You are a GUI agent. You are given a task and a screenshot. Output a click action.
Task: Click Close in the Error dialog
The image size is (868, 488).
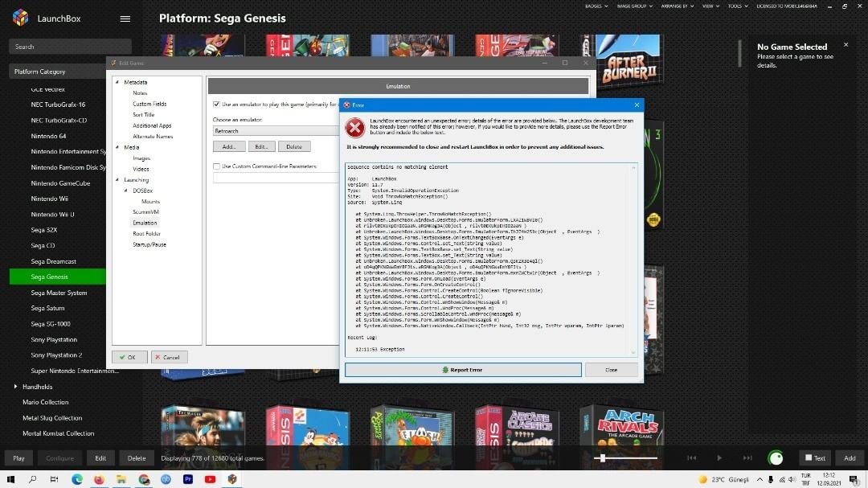(x=611, y=370)
